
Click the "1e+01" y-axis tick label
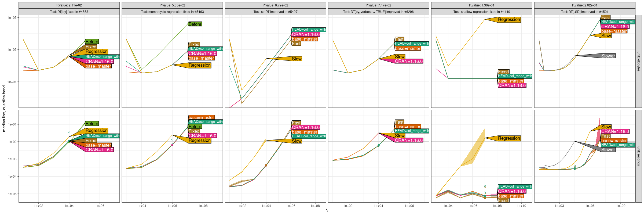12,82
